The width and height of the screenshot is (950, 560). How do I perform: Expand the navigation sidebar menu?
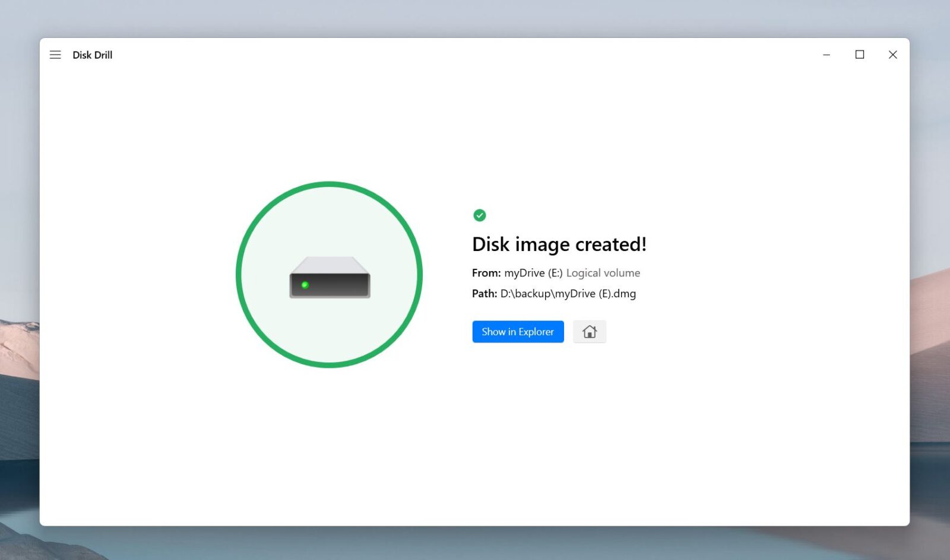55,55
